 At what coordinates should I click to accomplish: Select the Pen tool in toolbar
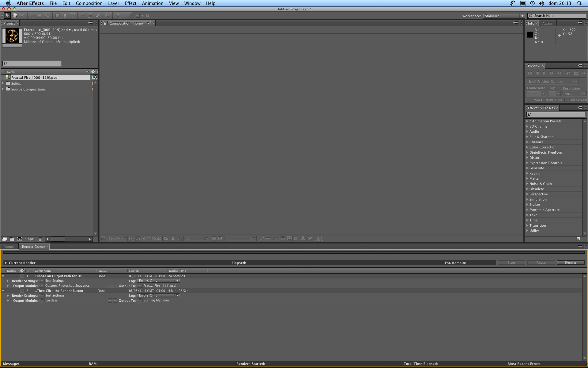pyautogui.click(x=65, y=15)
